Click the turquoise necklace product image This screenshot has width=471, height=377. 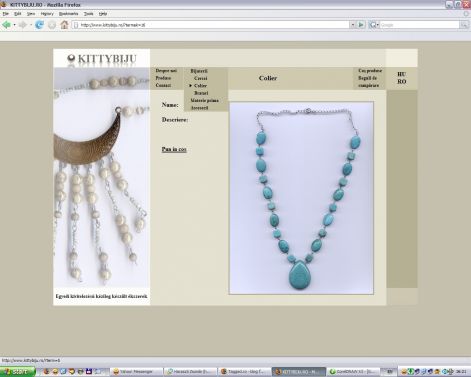(301, 198)
